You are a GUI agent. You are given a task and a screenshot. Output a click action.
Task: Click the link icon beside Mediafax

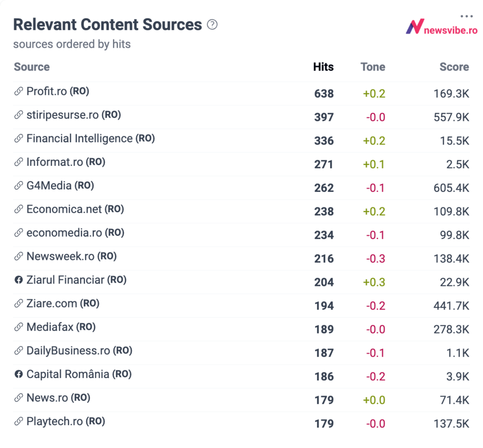pos(19,327)
